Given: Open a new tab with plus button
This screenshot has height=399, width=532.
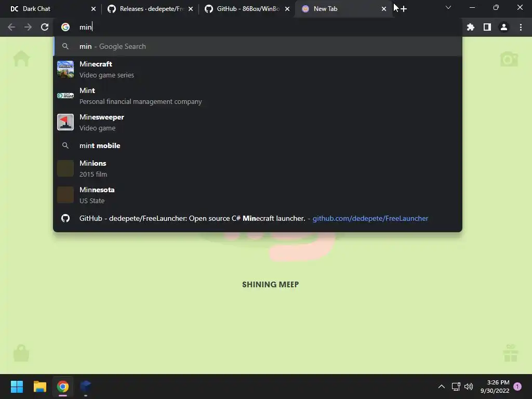Looking at the screenshot, I should tap(403, 9).
